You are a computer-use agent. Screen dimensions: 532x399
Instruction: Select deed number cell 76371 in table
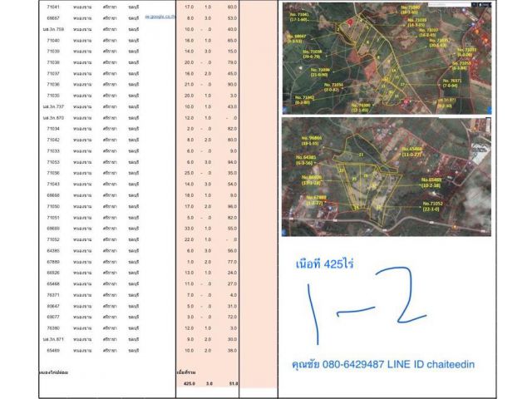coord(53,295)
